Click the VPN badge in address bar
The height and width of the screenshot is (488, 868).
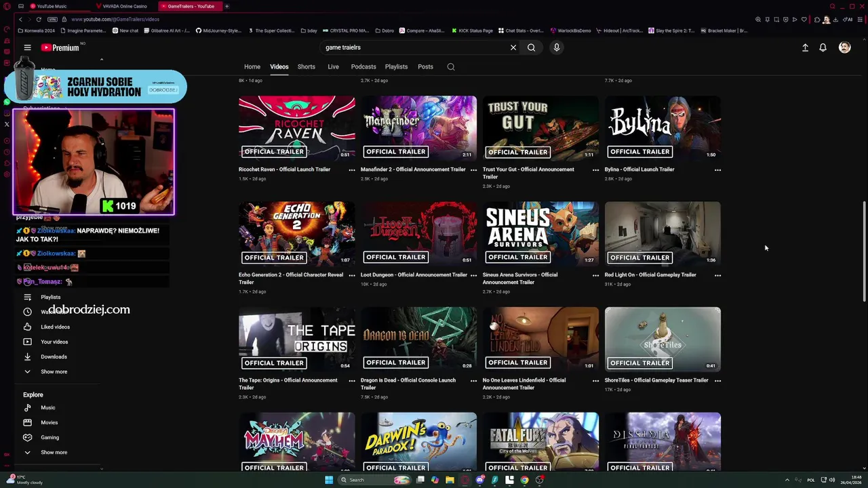point(52,19)
